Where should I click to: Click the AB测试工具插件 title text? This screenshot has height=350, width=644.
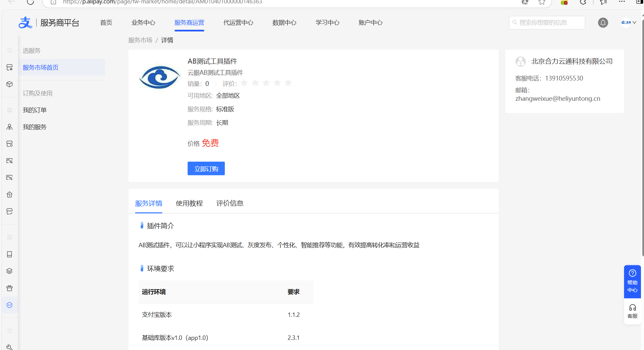point(212,61)
